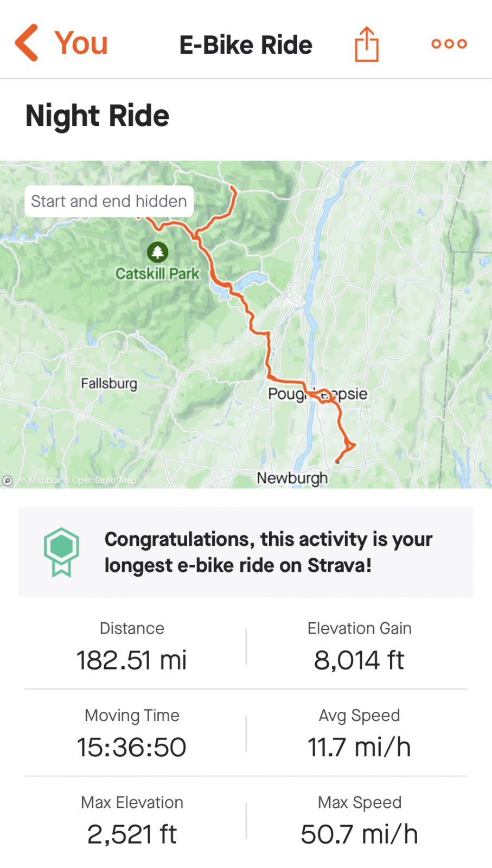Tap the Start and end hidden label
This screenshot has width=492, height=868.
tap(109, 201)
